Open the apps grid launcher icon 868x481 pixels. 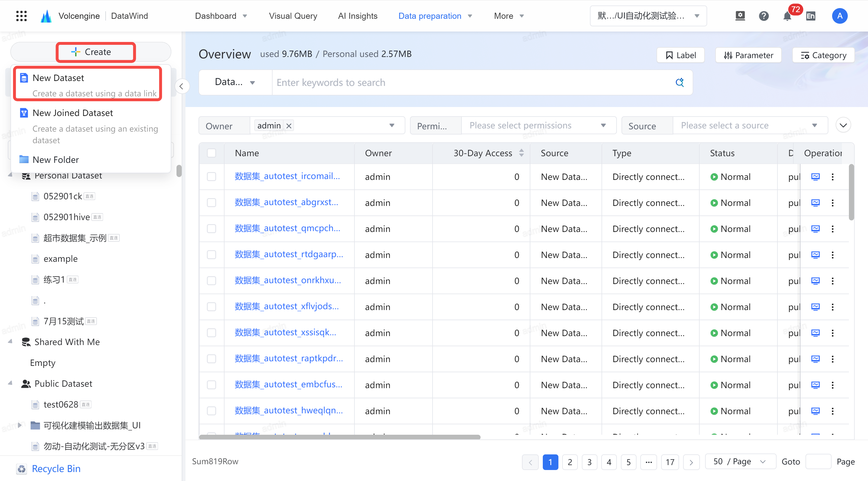(x=22, y=16)
